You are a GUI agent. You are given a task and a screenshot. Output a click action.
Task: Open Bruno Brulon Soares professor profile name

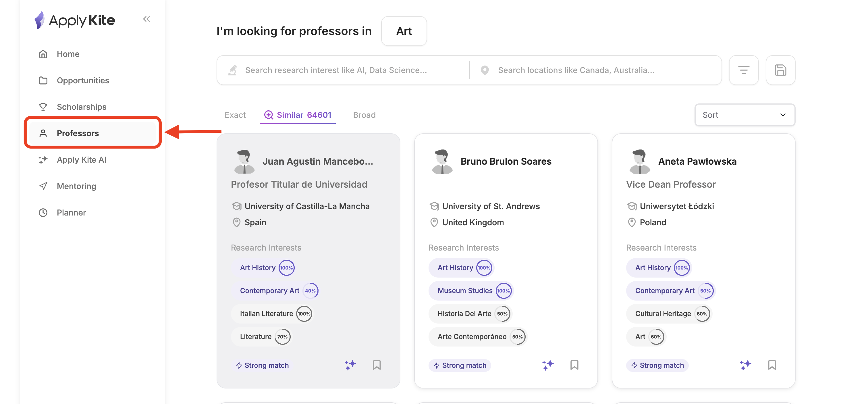pyautogui.click(x=506, y=161)
